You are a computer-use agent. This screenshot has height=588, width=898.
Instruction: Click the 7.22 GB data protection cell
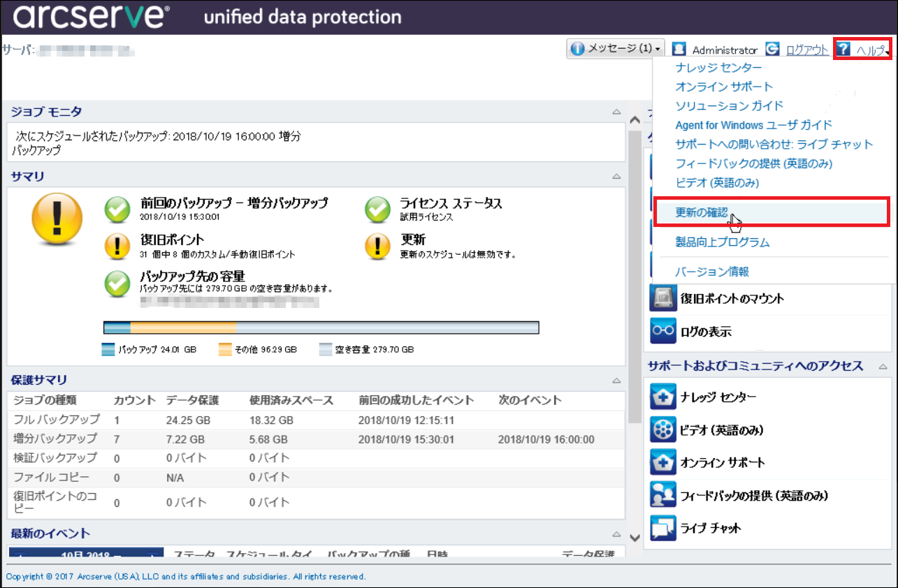tap(185, 439)
